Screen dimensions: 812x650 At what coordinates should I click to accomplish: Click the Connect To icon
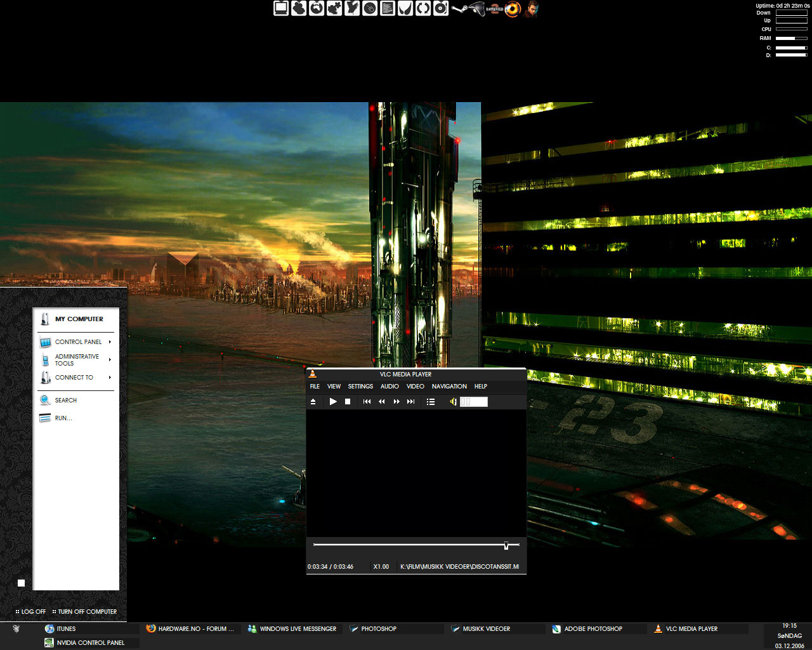(x=45, y=378)
